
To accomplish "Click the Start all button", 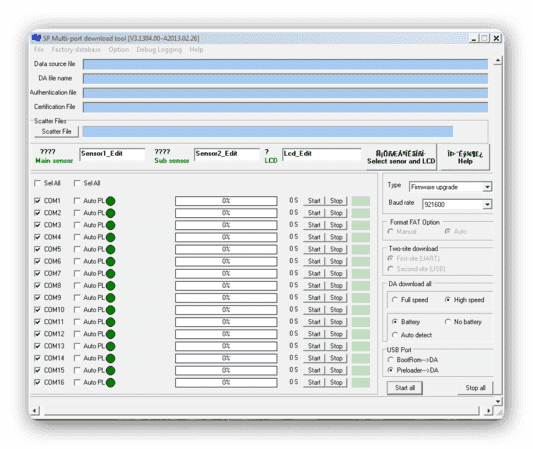I will click(405, 388).
